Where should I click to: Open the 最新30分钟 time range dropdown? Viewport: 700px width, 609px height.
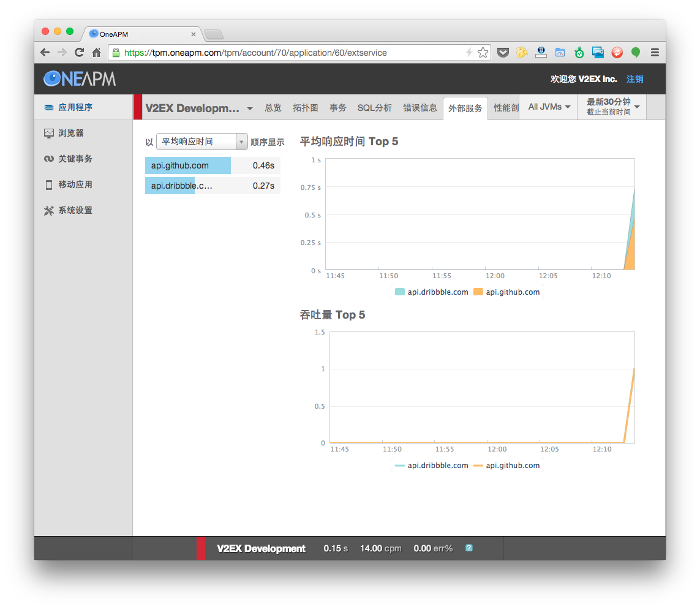tap(612, 107)
